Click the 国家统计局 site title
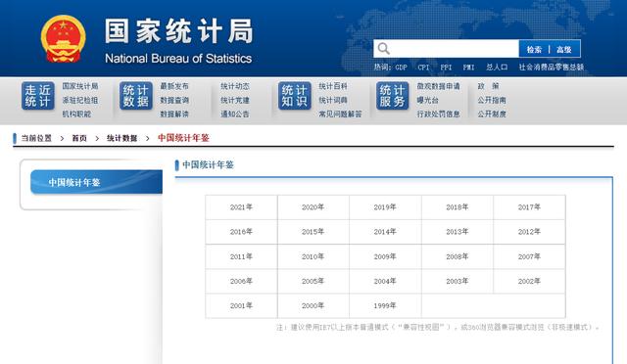This screenshot has height=364, width=627. coord(178,30)
